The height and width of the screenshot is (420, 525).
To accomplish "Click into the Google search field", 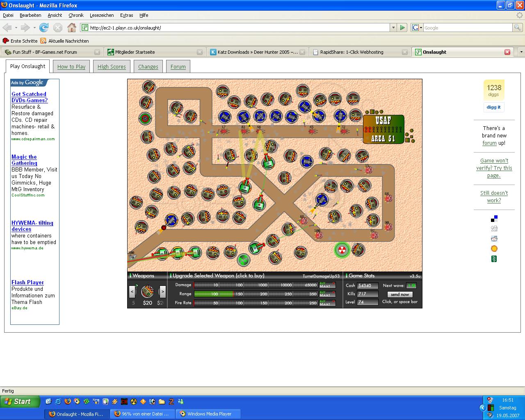I will (468, 27).
